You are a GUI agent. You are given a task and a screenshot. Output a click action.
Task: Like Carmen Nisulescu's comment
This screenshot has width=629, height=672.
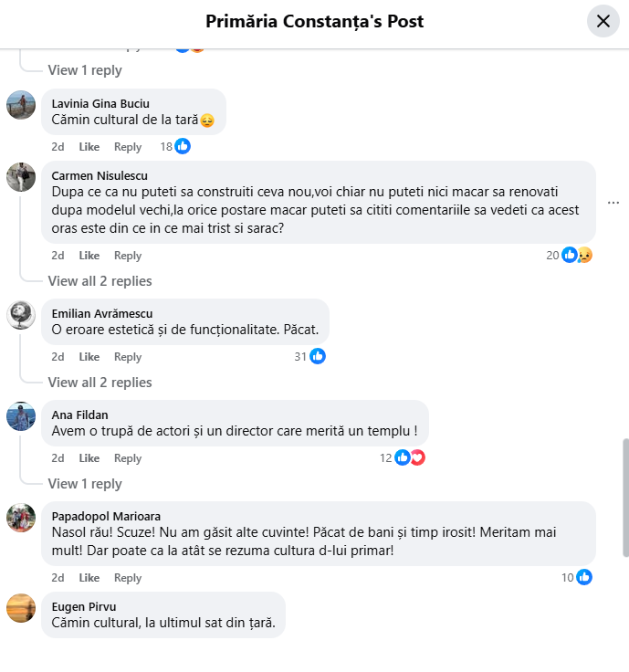point(89,256)
